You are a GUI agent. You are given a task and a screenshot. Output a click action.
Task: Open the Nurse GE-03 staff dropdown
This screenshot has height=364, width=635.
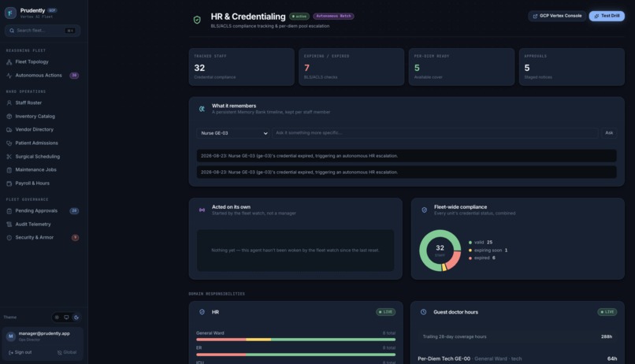click(233, 133)
